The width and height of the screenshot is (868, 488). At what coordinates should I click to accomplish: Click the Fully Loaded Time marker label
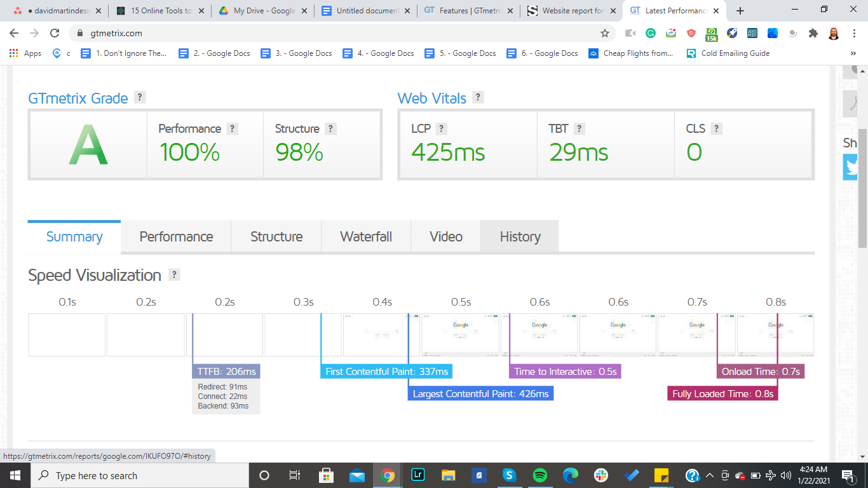723,394
